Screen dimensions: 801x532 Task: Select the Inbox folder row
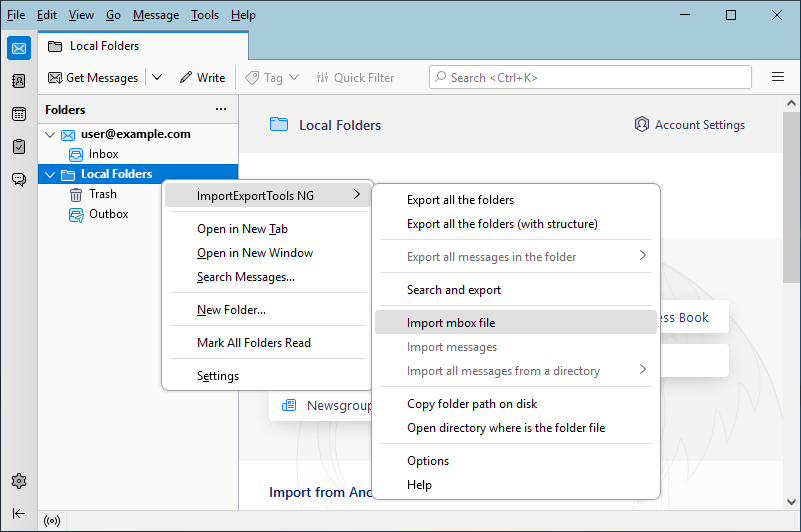click(x=138, y=154)
